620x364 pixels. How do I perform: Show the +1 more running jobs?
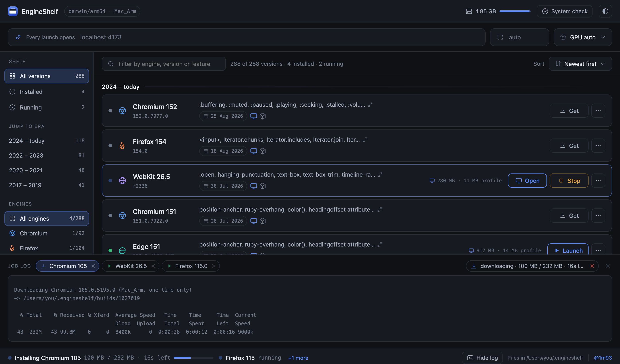pyautogui.click(x=298, y=358)
